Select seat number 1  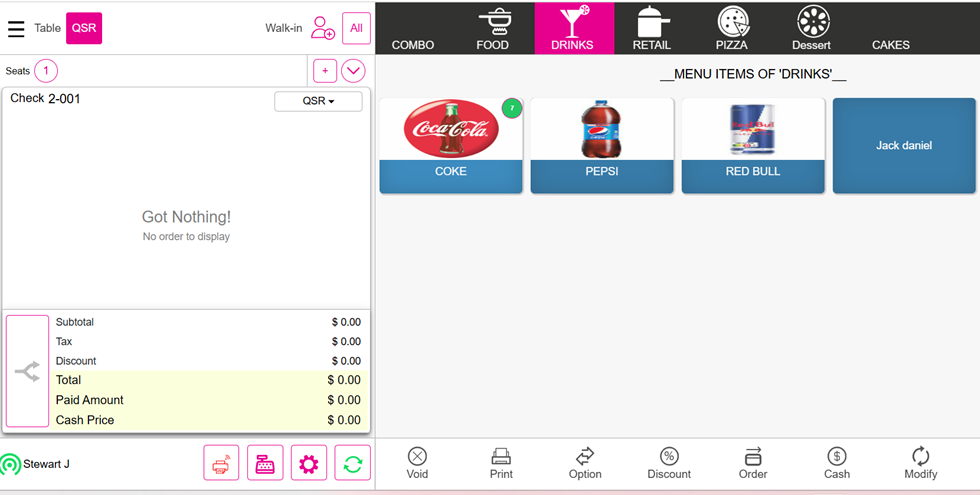[46, 71]
